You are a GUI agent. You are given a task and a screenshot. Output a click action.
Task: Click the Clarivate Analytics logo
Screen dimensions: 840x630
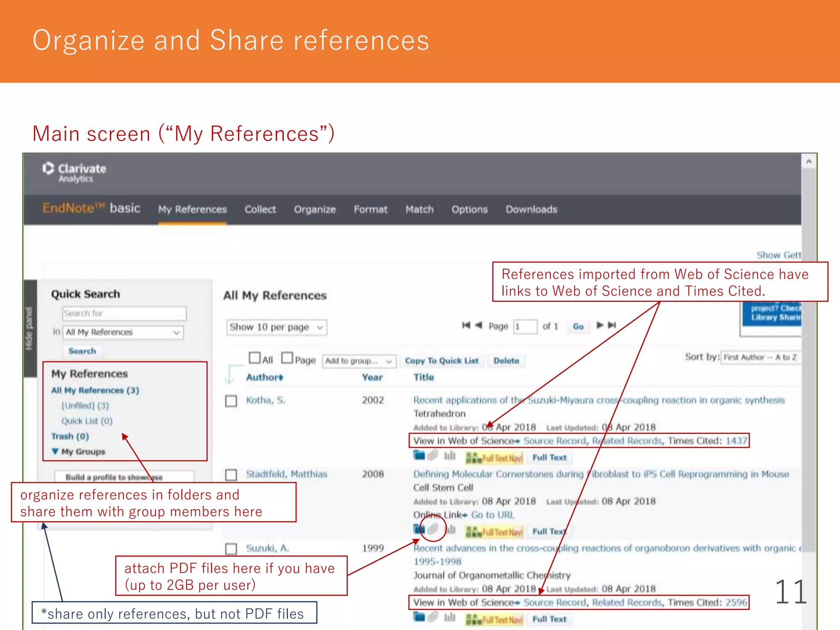(74, 173)
